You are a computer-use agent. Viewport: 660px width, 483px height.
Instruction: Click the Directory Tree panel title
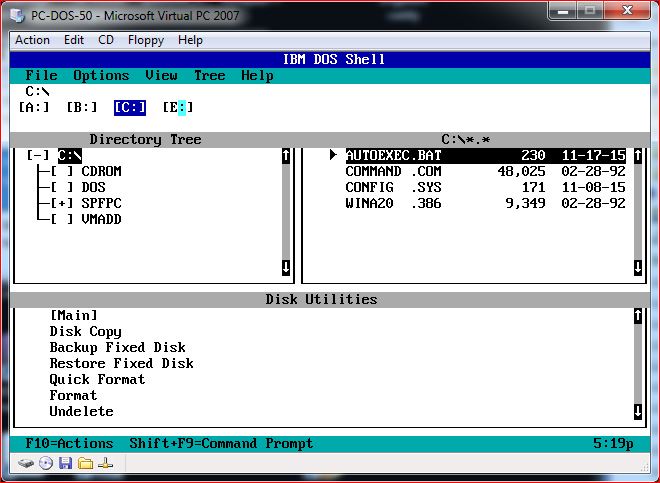point(145,139)
